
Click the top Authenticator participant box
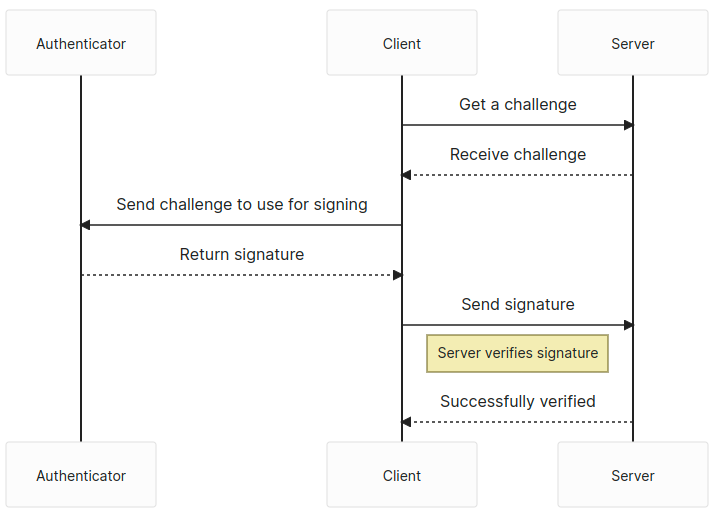click(x=81, y=43)
